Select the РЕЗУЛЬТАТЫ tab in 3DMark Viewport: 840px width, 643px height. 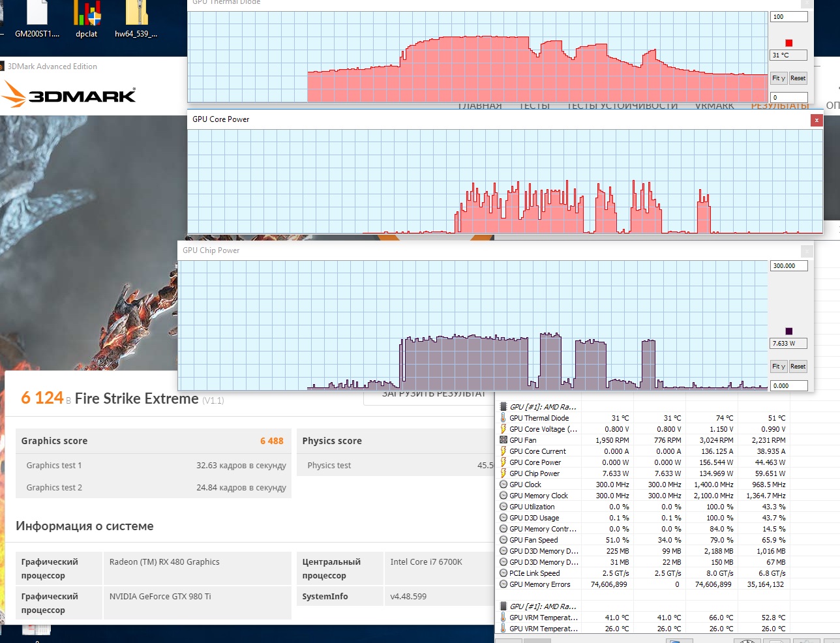coord(780,106)
